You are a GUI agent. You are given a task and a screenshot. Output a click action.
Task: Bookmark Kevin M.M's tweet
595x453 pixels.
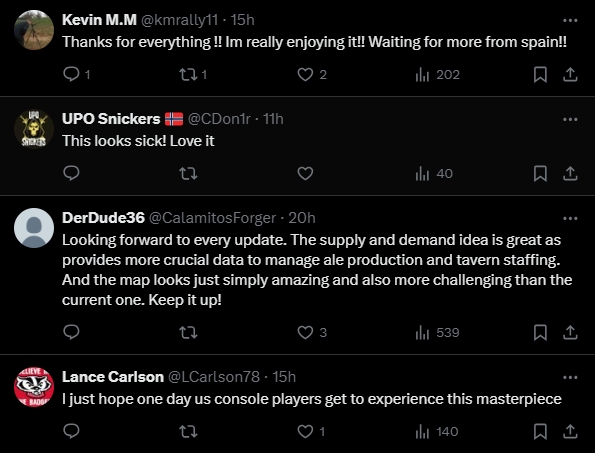pyautogui.click(x=540, y=74)
